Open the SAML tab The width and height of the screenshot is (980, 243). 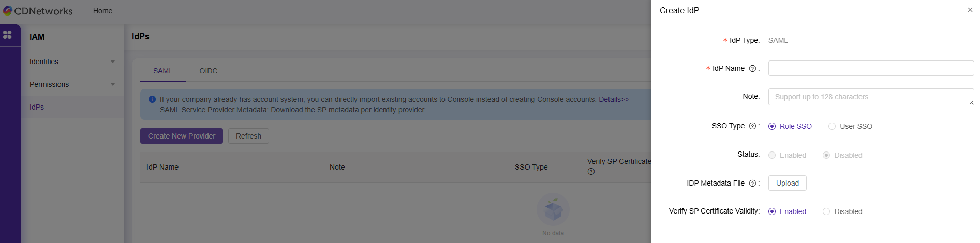[x=163, y=71]
